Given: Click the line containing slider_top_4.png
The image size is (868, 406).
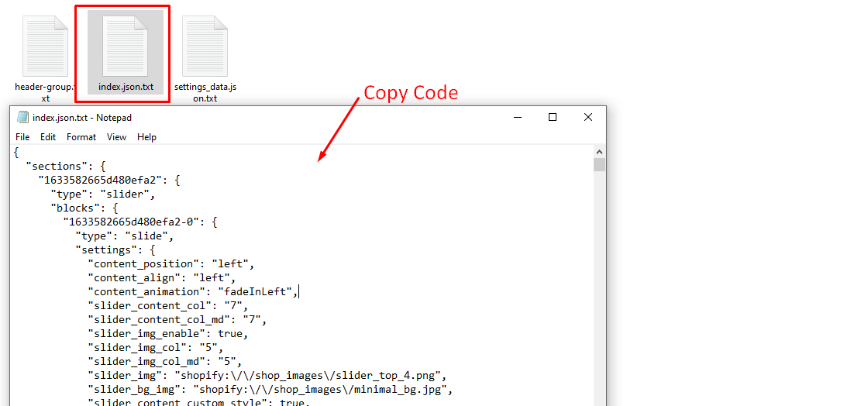Looking at the screenshot, I should 267,375.
